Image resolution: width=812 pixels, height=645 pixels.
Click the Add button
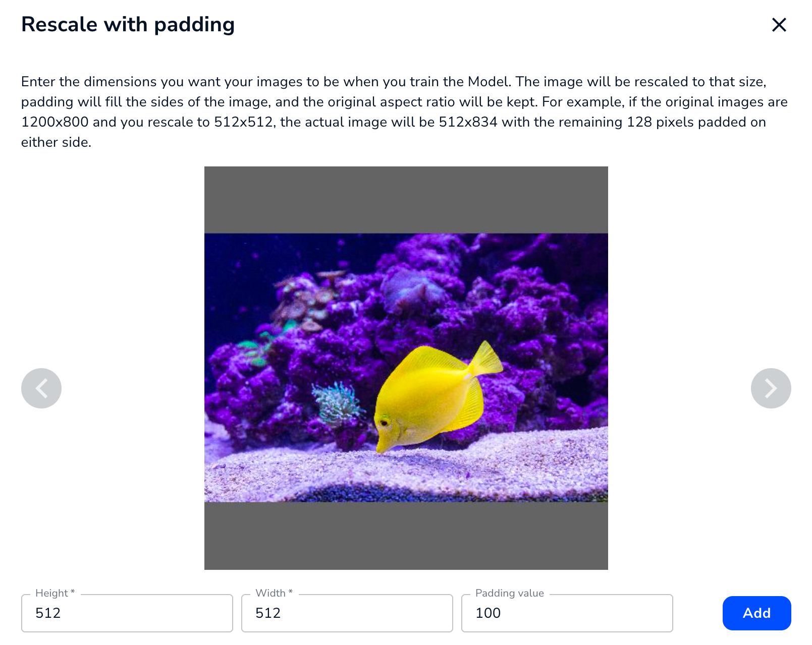pos(756,613)
